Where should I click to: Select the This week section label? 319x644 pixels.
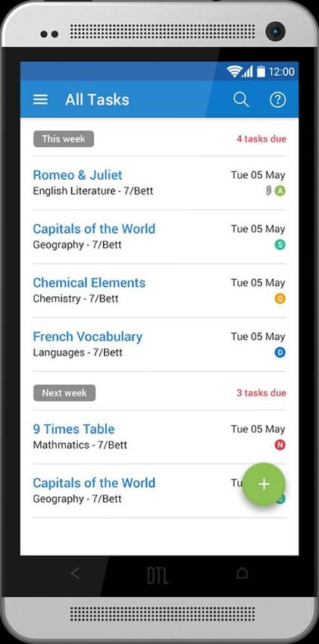64,139
